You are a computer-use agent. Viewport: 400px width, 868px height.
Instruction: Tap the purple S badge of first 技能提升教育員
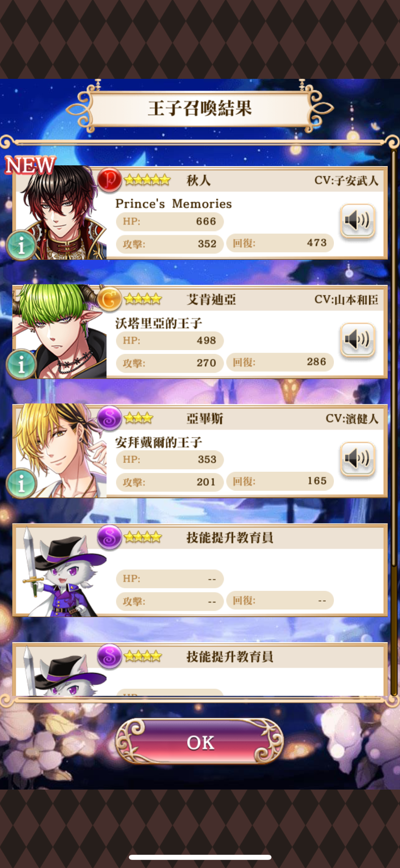[110, 537]
